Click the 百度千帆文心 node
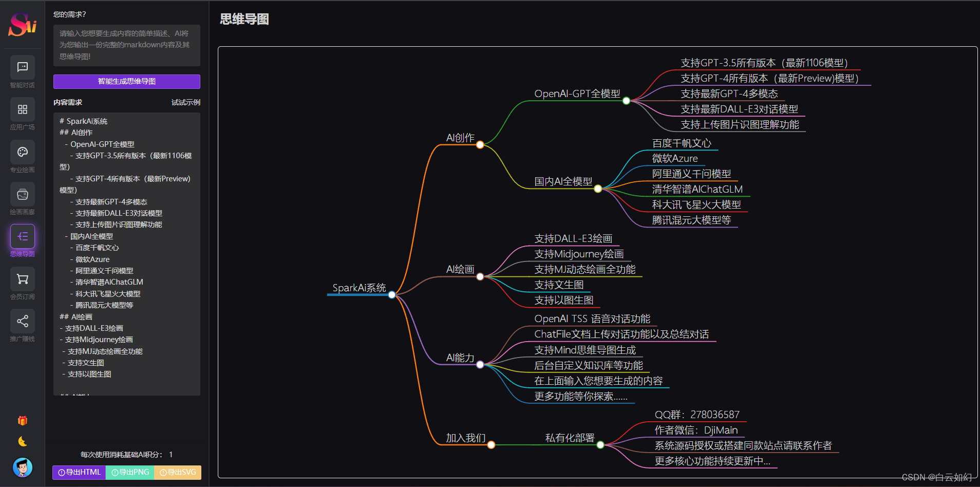The height and width of the screenshot is (487, 980). click(x=682, y=143)
